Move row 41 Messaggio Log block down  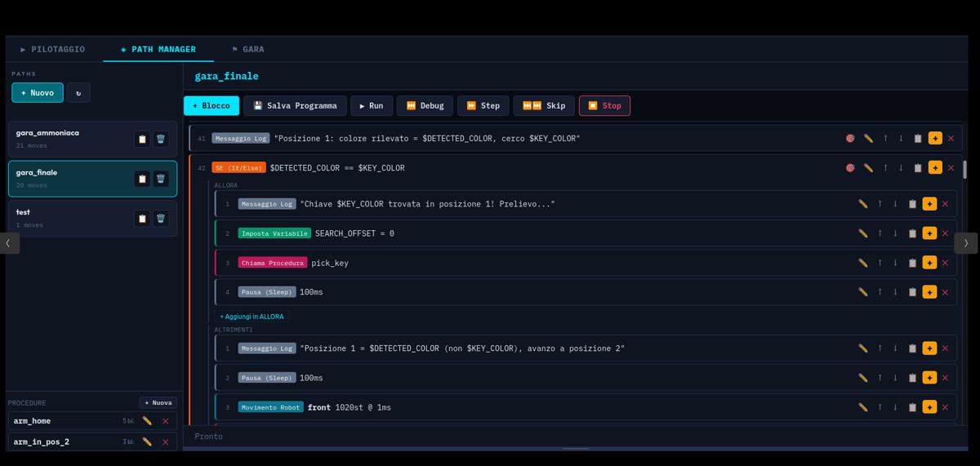tap(901, 139)
